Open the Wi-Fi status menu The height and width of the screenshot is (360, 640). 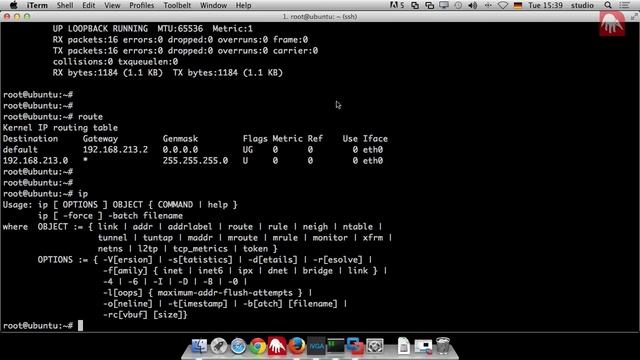(503, 5)
